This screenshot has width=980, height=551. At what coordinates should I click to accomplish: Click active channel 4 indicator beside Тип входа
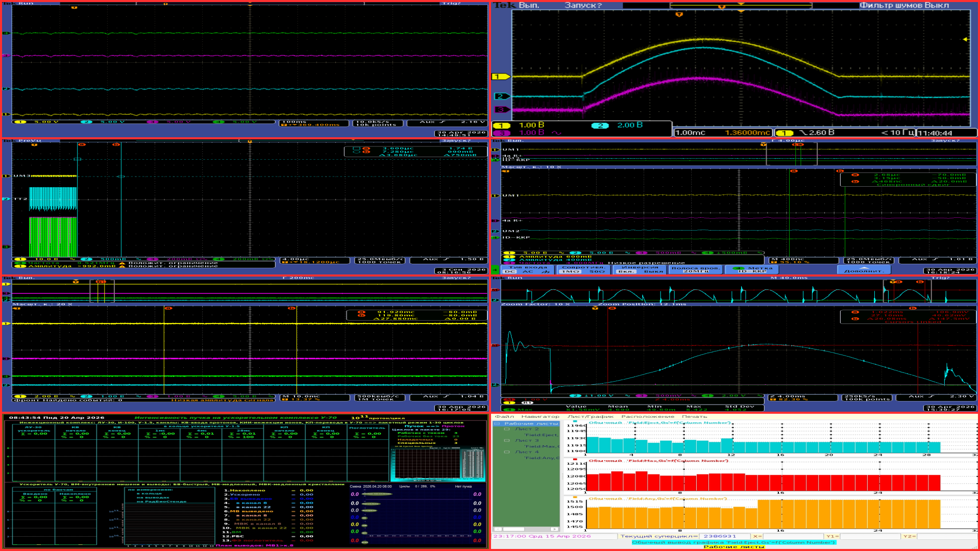tap(495, 270)
